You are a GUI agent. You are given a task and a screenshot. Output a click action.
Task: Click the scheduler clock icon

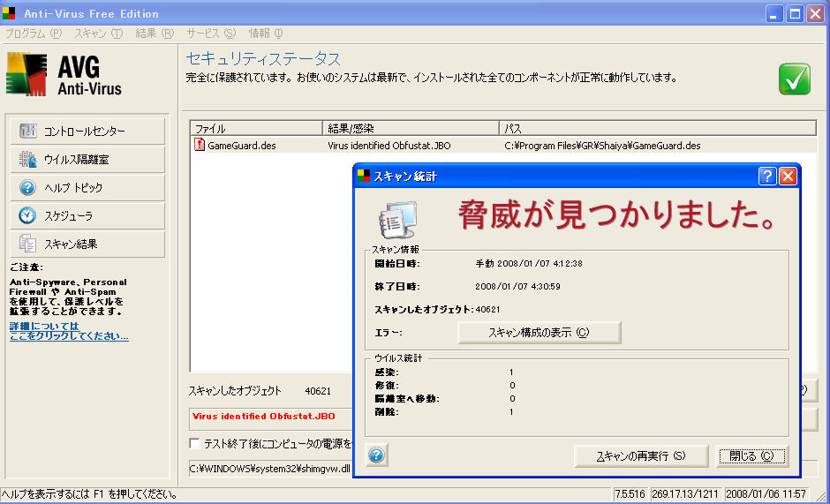tap(27, 215)
